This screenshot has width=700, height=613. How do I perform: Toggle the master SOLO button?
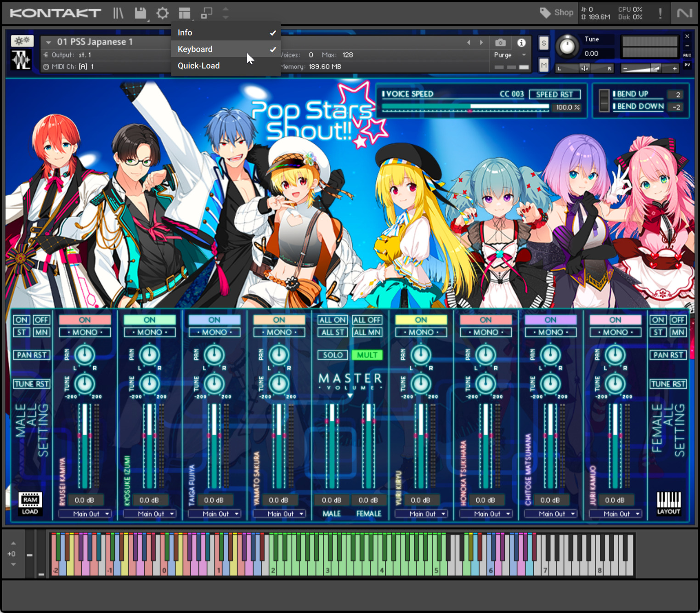click(x=333, y=355)
